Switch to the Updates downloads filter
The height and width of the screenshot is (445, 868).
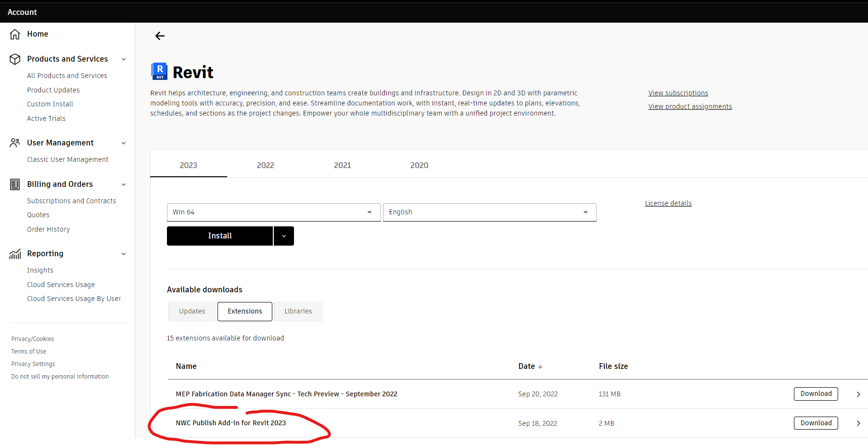point(192,311)
